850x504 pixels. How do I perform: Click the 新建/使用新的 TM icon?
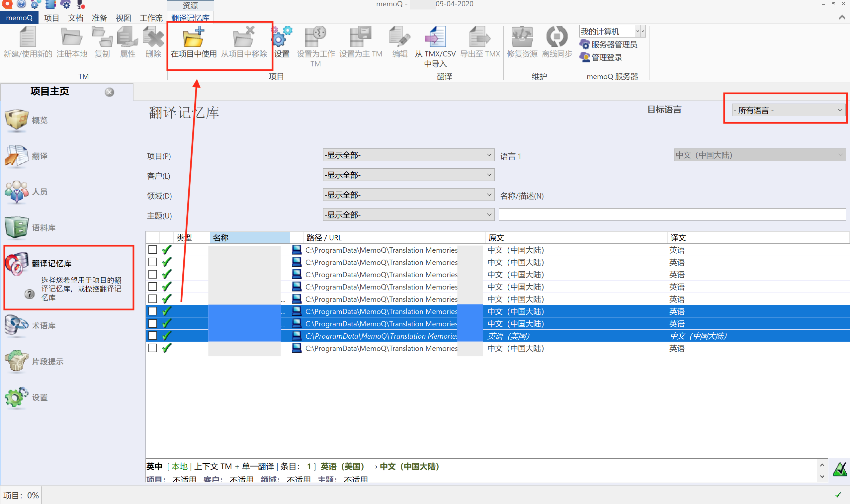tap(28, 36)
